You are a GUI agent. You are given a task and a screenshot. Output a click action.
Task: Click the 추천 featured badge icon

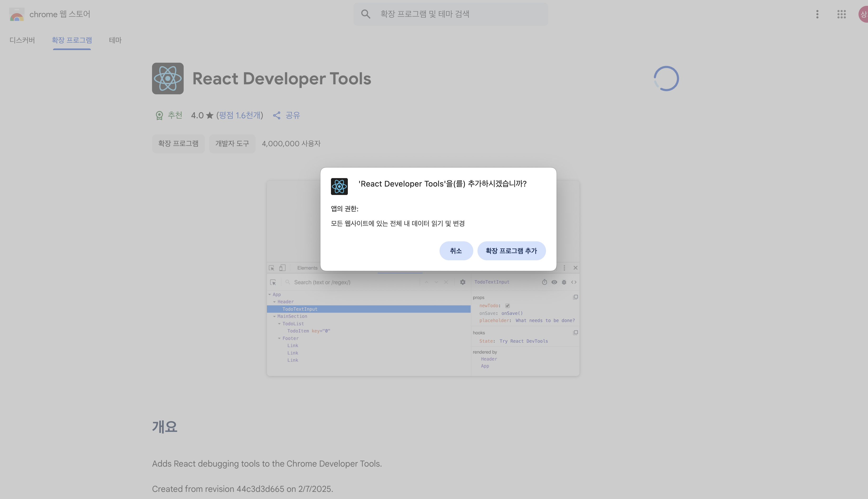pos(159,115)
